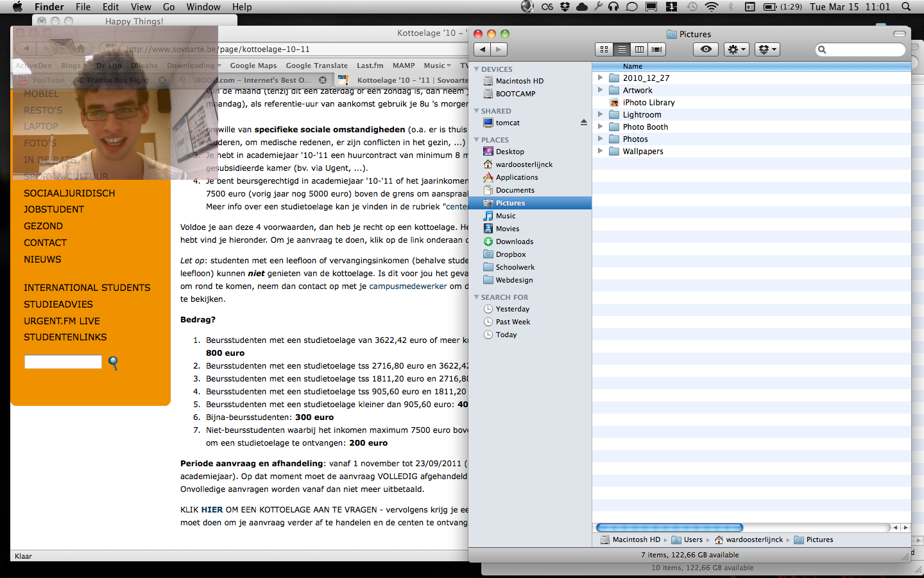Toggle Finder toolbar with pill button

click(900, 34)
